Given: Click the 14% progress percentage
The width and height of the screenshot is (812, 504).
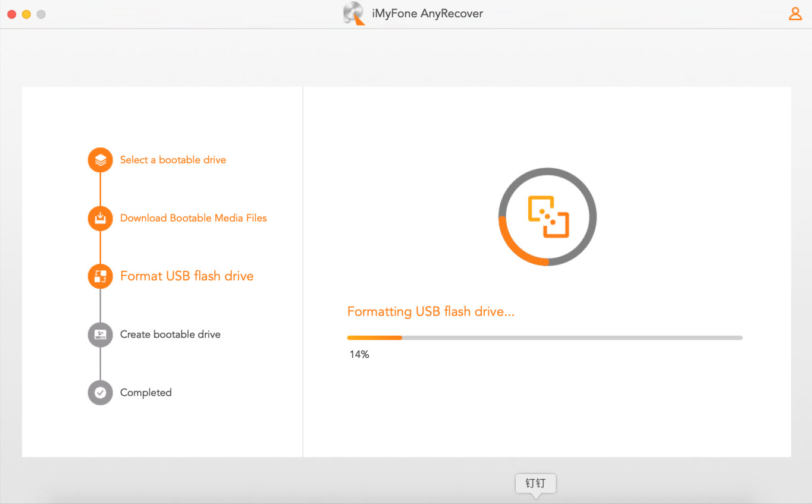Looking at the screenshot, I should [x=359, y=354].
